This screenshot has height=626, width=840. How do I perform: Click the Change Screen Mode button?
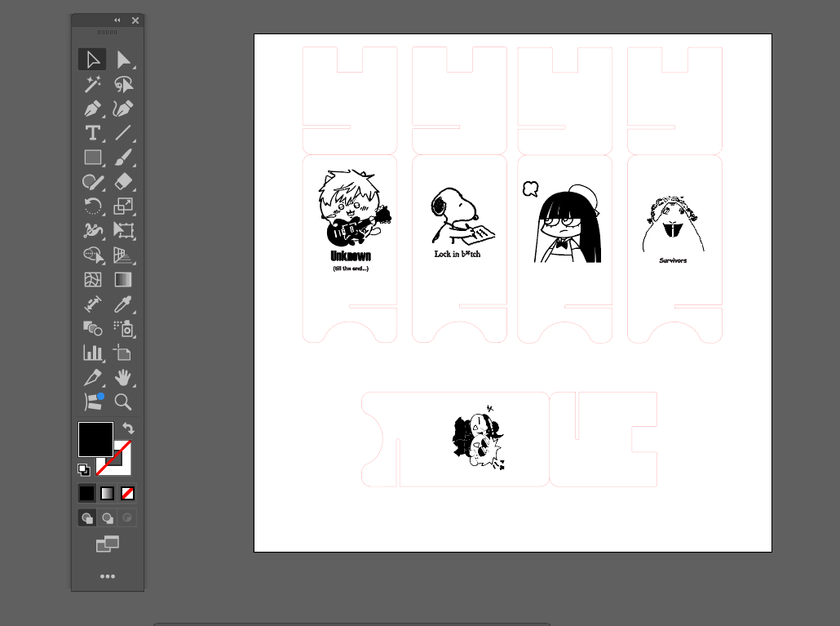[x=107, y=544]
